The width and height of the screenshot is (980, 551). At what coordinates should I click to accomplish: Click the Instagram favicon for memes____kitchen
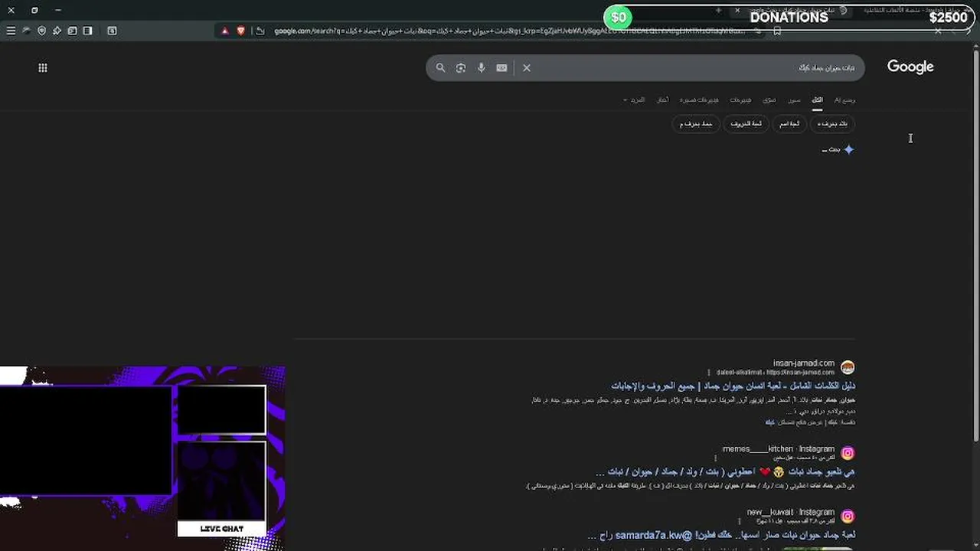click(x=848, y=453)
